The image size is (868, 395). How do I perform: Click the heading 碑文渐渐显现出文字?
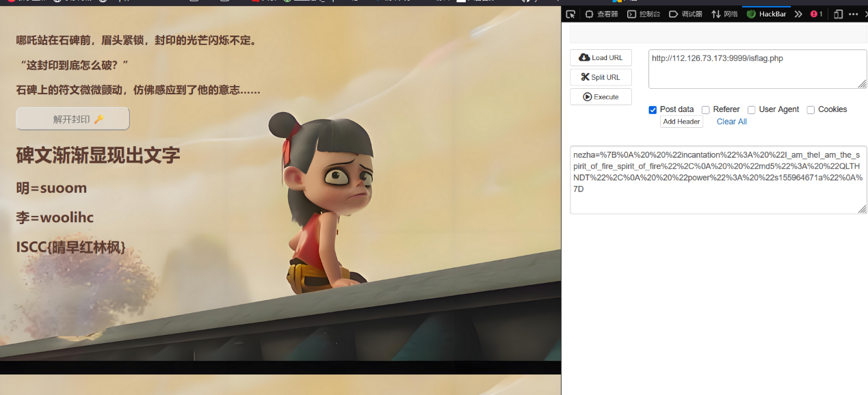click(98, 155)
